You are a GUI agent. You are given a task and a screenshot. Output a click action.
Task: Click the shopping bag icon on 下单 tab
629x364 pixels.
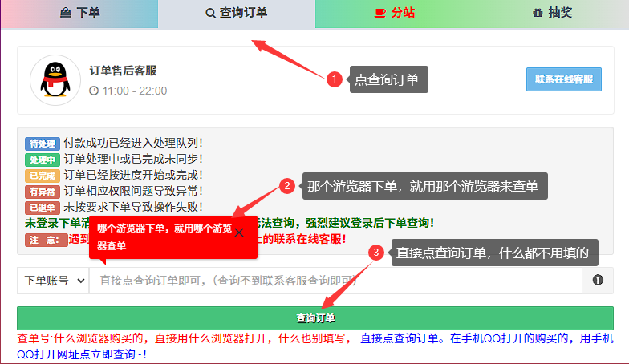pyautogui.click(x=65, y=13)
